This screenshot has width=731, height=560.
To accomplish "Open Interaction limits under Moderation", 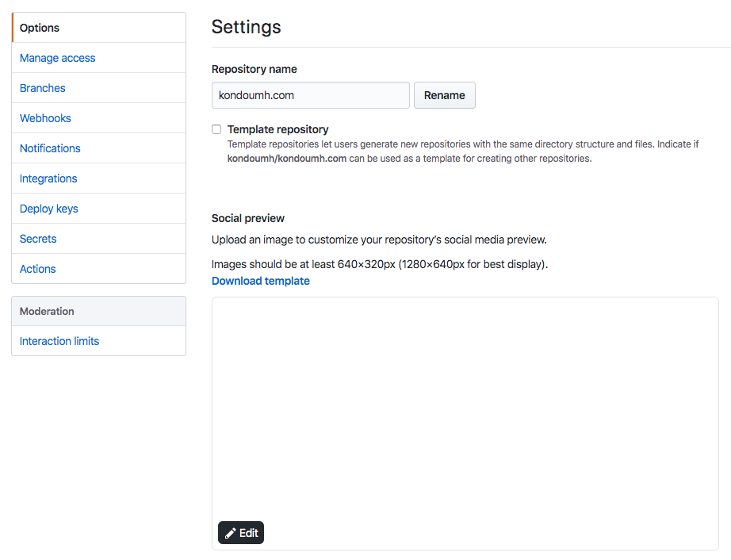I will click(59, 340).
